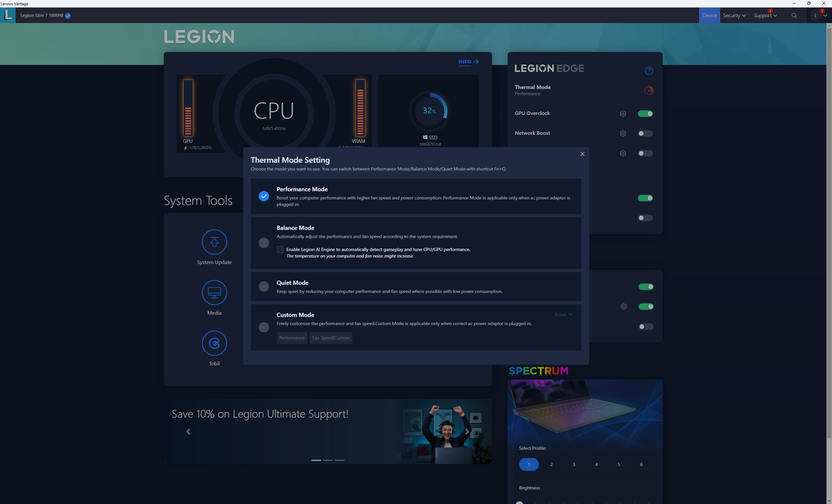The width and height of the screenshot is (832, 504).
Task: Expand the Security dropdown menu
Action: tap(734, 16)
